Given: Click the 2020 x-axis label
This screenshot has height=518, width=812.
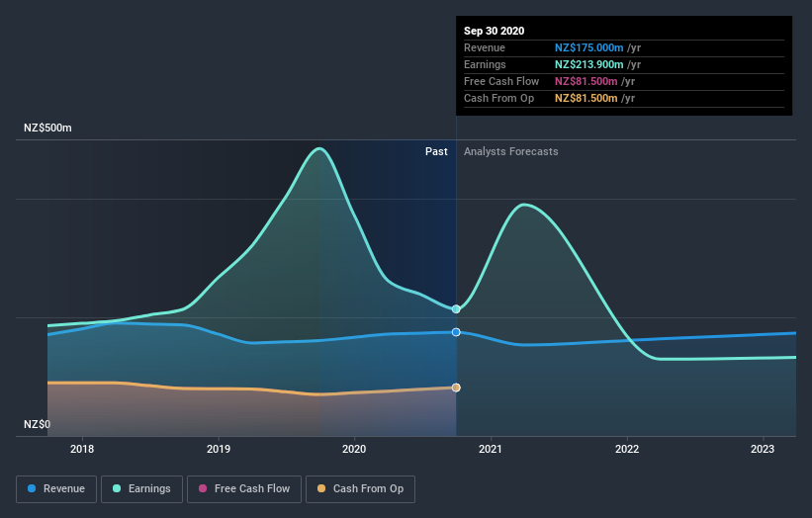Looking at the screenshot, I should tap(354, 449).
